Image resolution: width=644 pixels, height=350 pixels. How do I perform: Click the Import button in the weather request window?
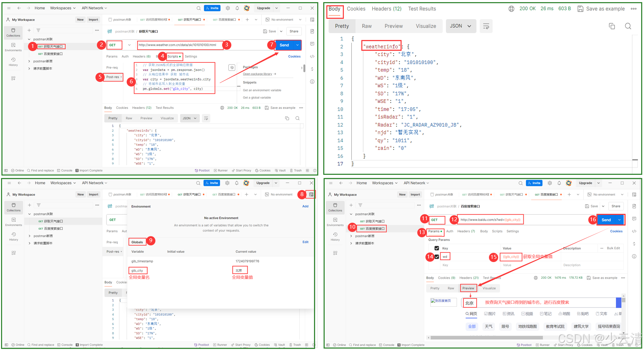(x=93, y=20)
